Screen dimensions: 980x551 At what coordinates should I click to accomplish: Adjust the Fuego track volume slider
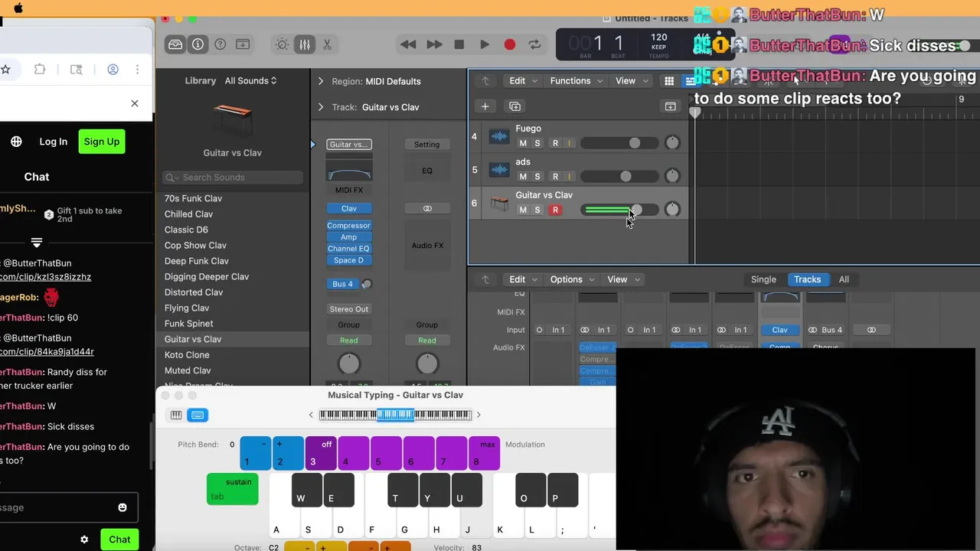click(621, 143)
